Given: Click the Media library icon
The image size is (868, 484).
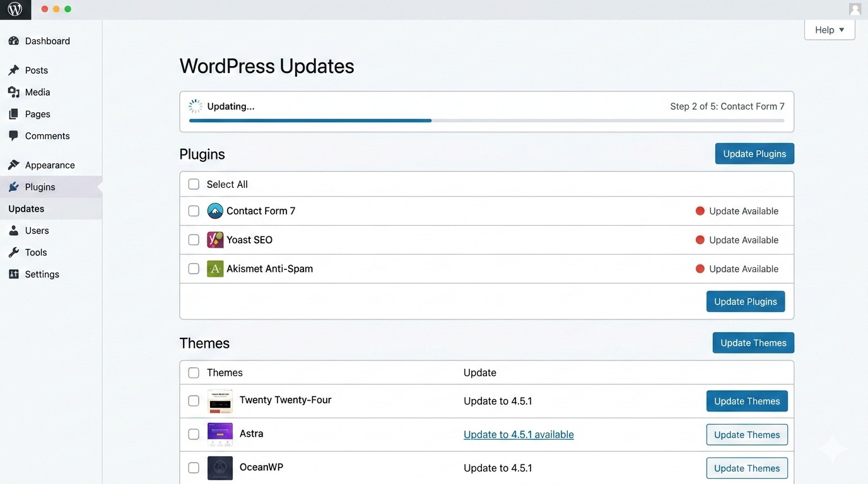Looking at the screenshot, I should point(14,92).
